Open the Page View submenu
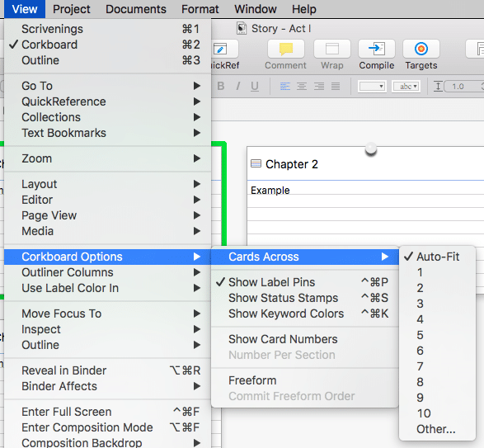 point(107,215)
